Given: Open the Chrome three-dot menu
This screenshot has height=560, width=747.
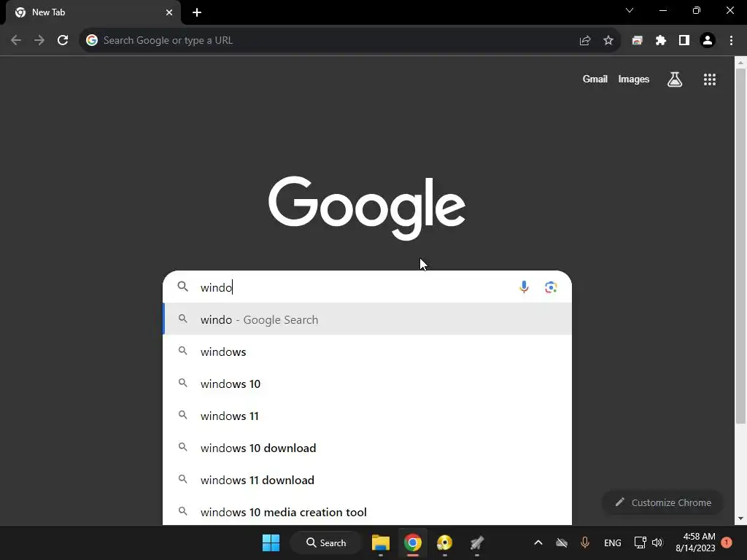Looking at the screenshot, I should point(731,41).
